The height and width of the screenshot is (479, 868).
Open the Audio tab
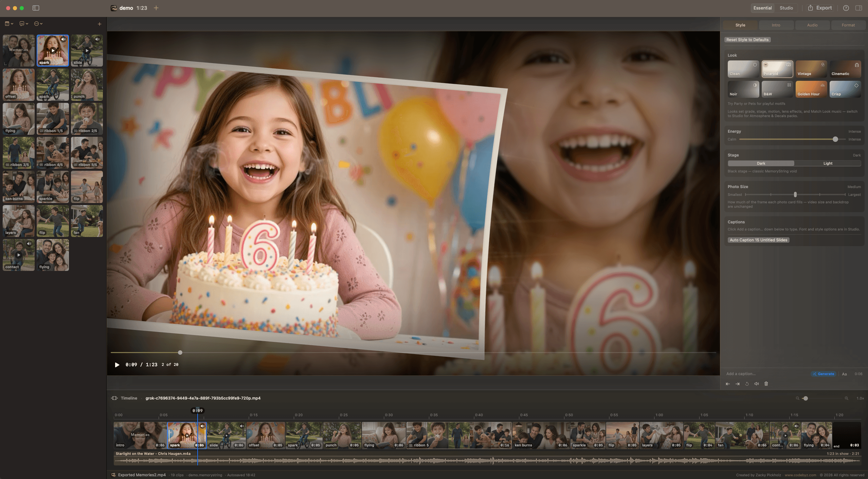pyautogui.click(x=812, y=25)
